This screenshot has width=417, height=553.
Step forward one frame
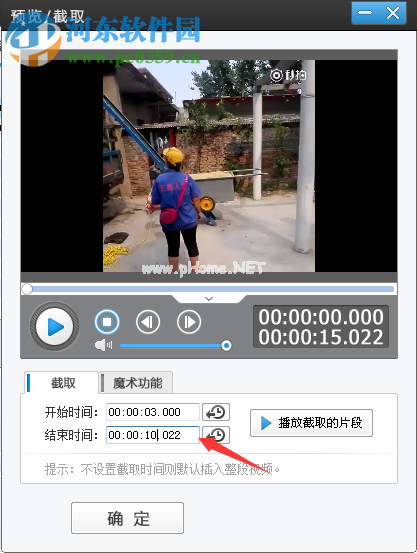click(189, 322)
